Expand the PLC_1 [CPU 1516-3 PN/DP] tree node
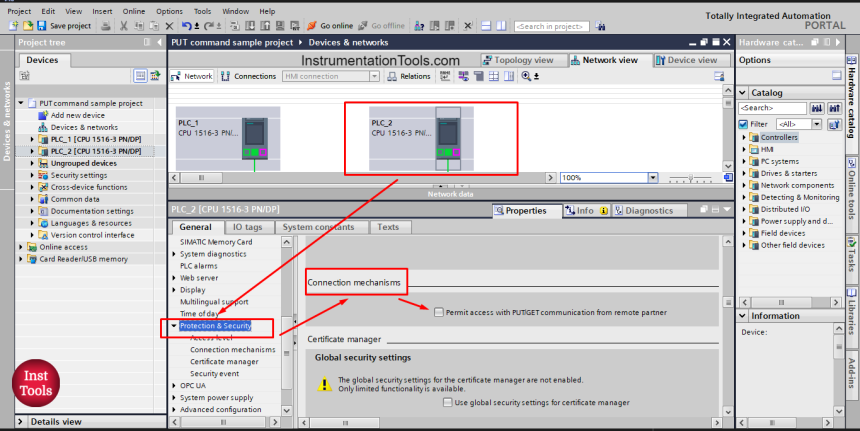Screen dimensions: 860x431 point(32,139)
